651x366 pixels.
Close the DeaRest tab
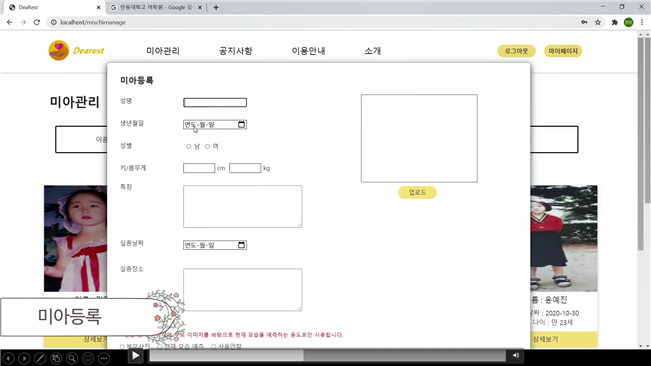[98, 7]
